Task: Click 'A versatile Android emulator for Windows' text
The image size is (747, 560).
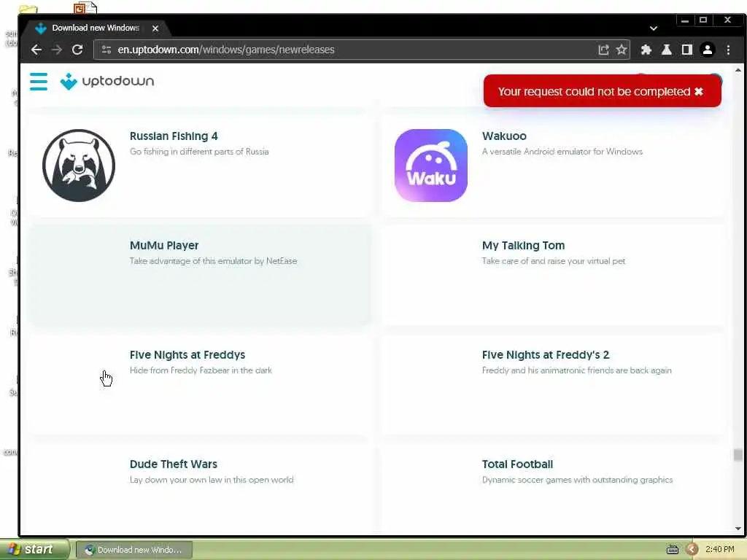Action: point(562,152)
